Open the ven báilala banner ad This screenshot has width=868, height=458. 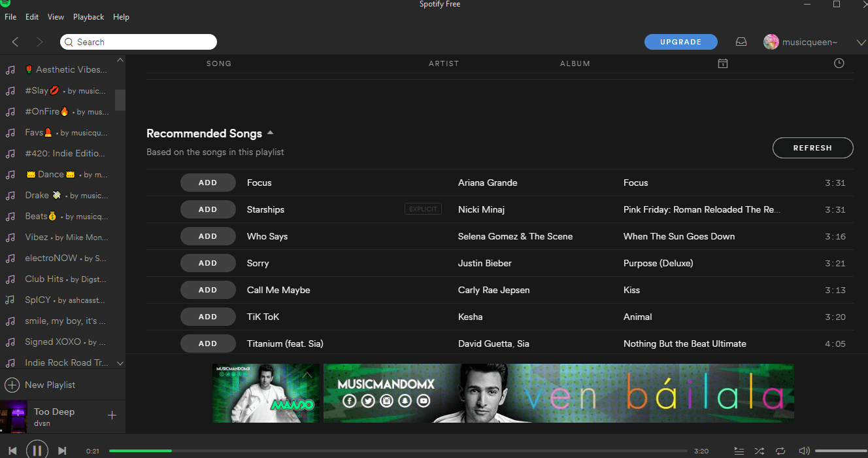tap(559, 393)
